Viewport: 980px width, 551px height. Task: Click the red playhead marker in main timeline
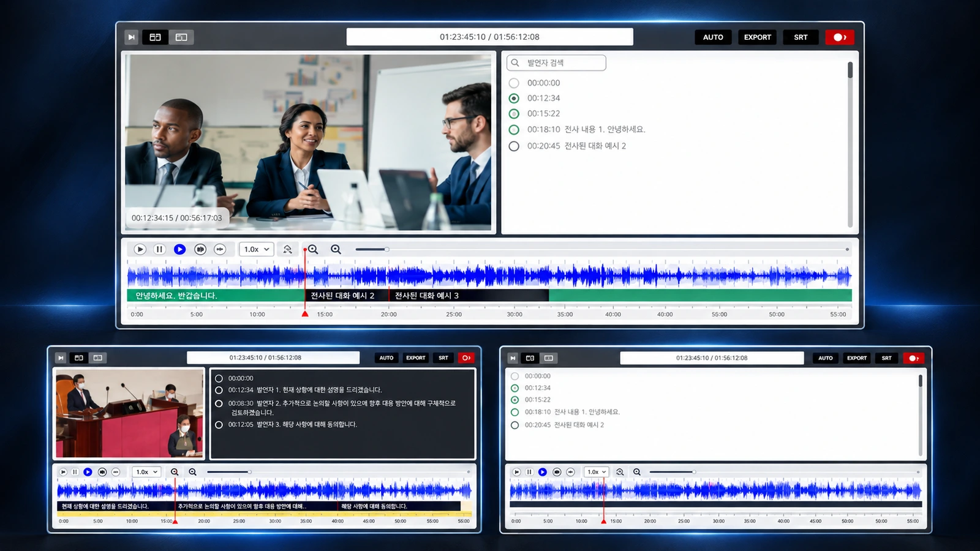click(305, 313)
